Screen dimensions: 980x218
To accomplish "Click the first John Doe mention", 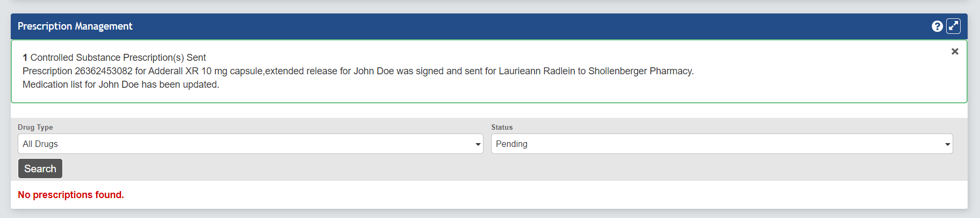I will [373, 71].
